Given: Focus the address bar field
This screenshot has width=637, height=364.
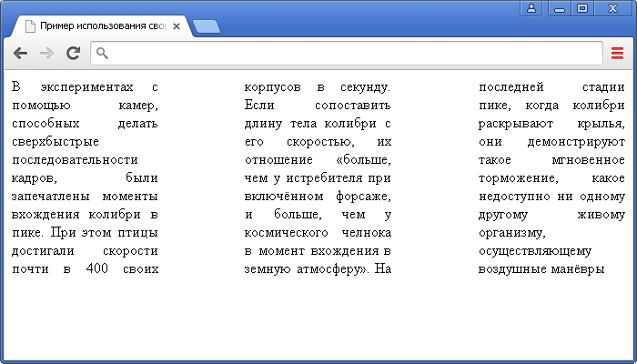Looking at the screenshot, I should (347, 53).
